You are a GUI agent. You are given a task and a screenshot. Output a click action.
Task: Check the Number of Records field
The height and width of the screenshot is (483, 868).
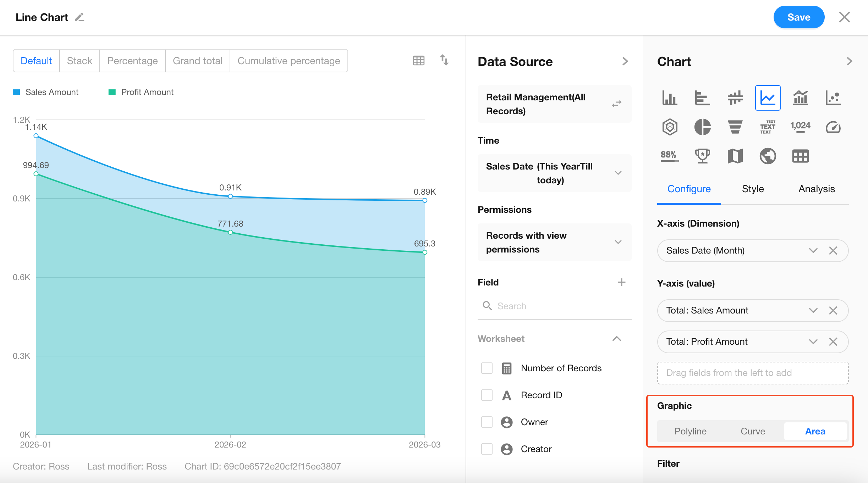coord(487,368)
